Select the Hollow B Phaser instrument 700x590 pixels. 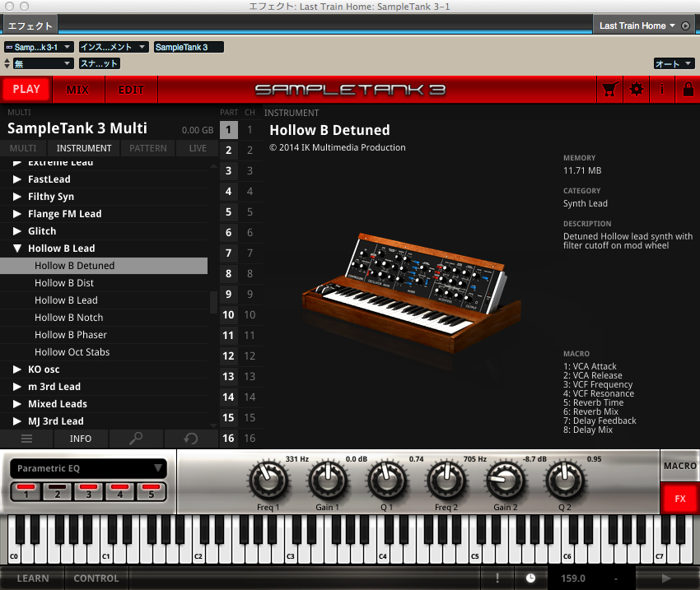click(104, 334)
